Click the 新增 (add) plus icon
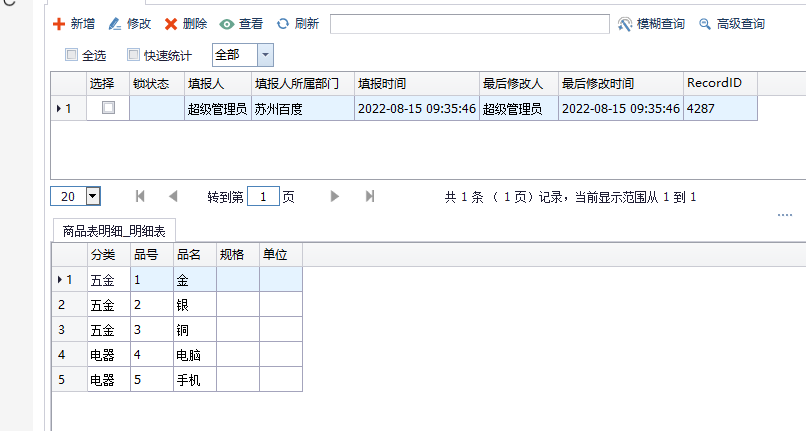The image size is (806, 431). point(59,24)
